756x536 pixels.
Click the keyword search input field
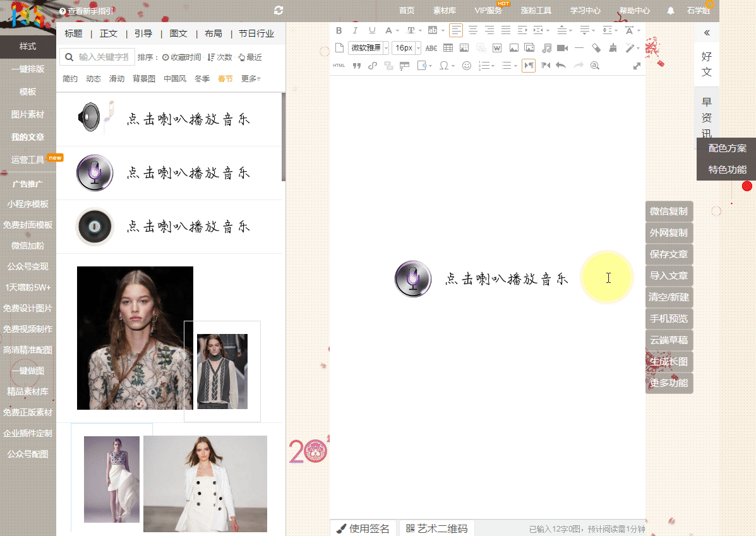(x=105, y=57)
